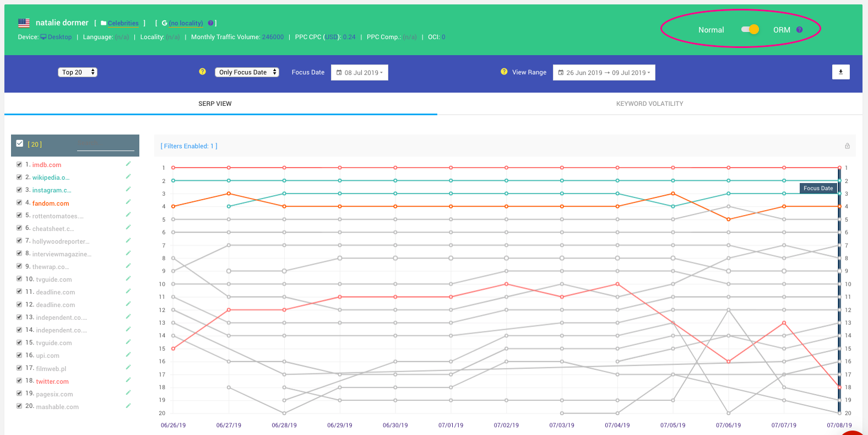Click the yellow help icon beside View Range

point(504,72)
